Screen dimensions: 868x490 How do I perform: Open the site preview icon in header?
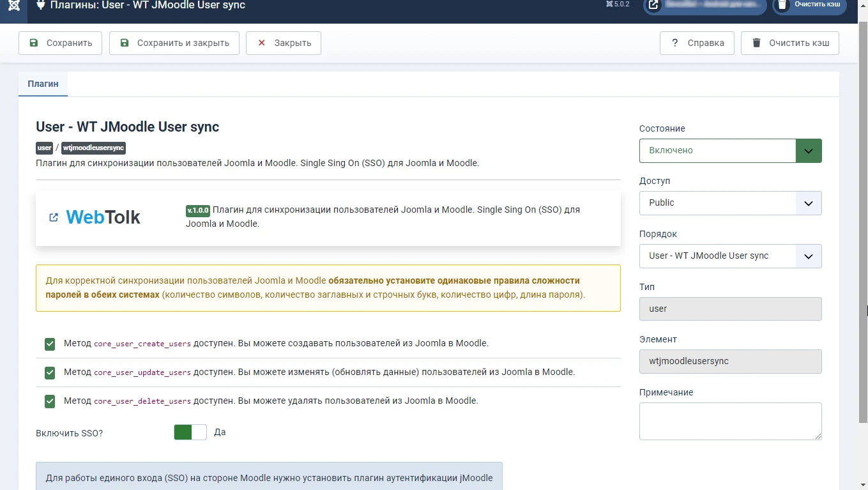(x=653, y=5)
